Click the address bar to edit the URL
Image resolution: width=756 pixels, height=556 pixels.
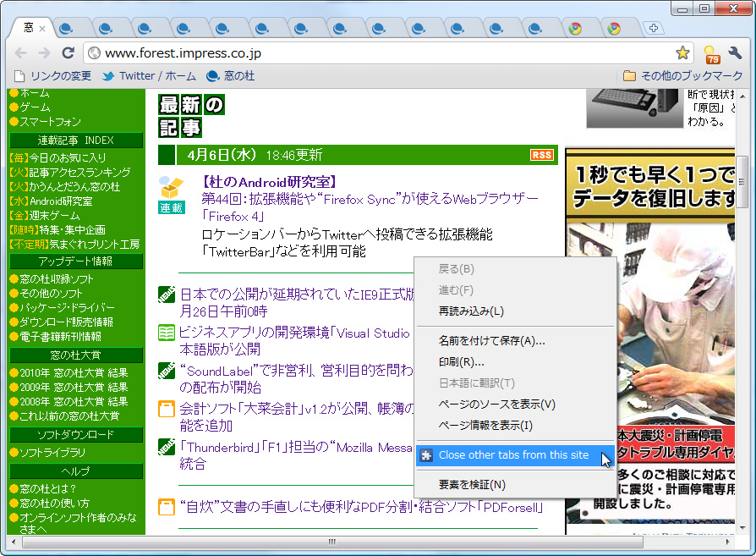[338, 52]
